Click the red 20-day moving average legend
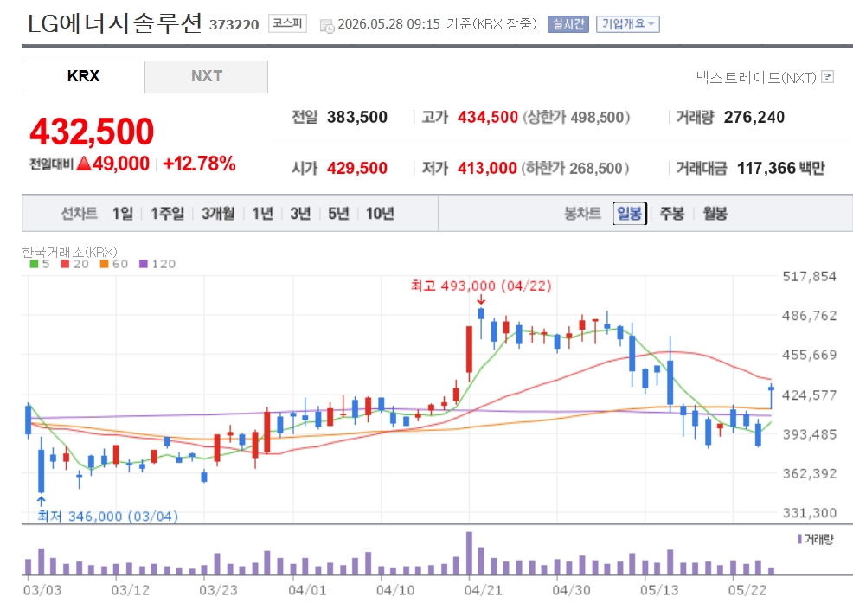Image resolution: width=853 pixels, height=616 pixels. pyautogui.click(x=74, y=264)
